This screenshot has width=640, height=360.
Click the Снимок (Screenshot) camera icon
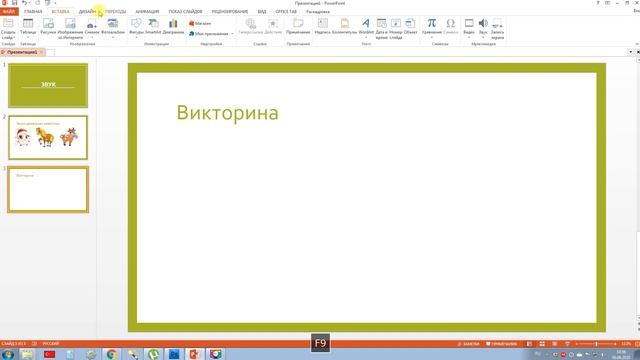tap(92, 24)
